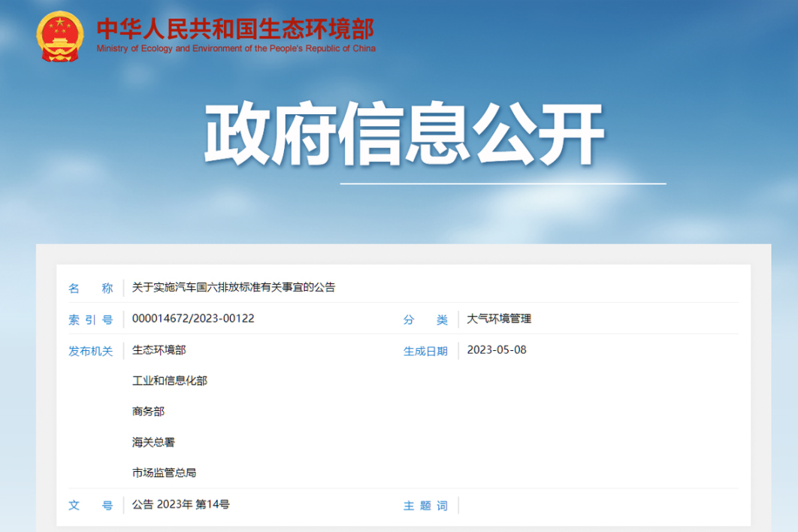Click 商务部 in the agencies list

click(x=148, y=412)
